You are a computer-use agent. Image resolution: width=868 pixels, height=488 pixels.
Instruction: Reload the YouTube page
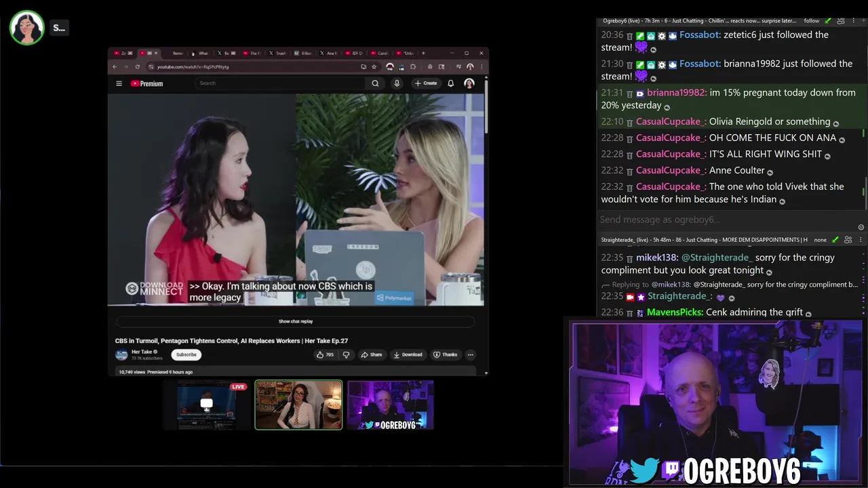(137, 66)
